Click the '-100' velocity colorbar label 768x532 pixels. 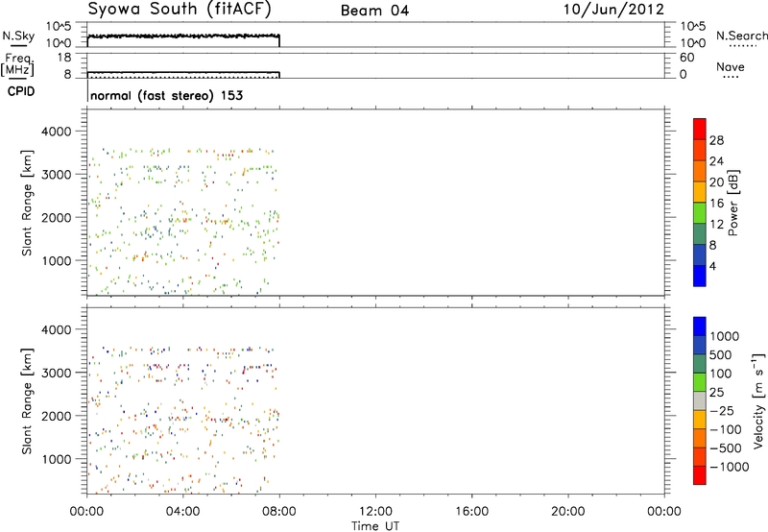(726, 429)
